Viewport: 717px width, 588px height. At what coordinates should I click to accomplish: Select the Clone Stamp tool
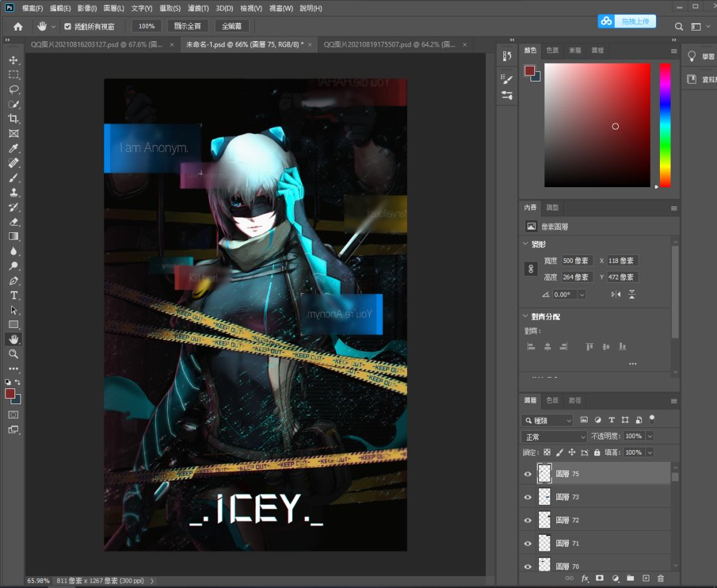(x=14, y=192)
